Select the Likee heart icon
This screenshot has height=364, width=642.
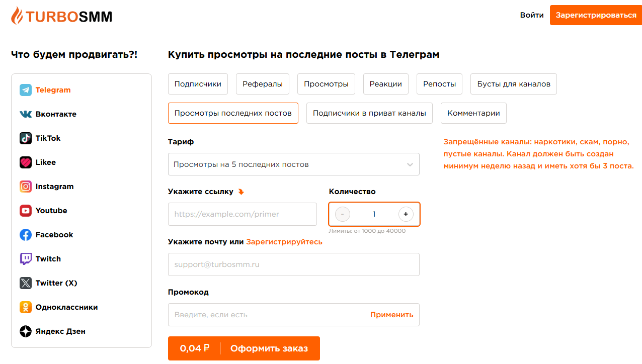click(26, 162)
